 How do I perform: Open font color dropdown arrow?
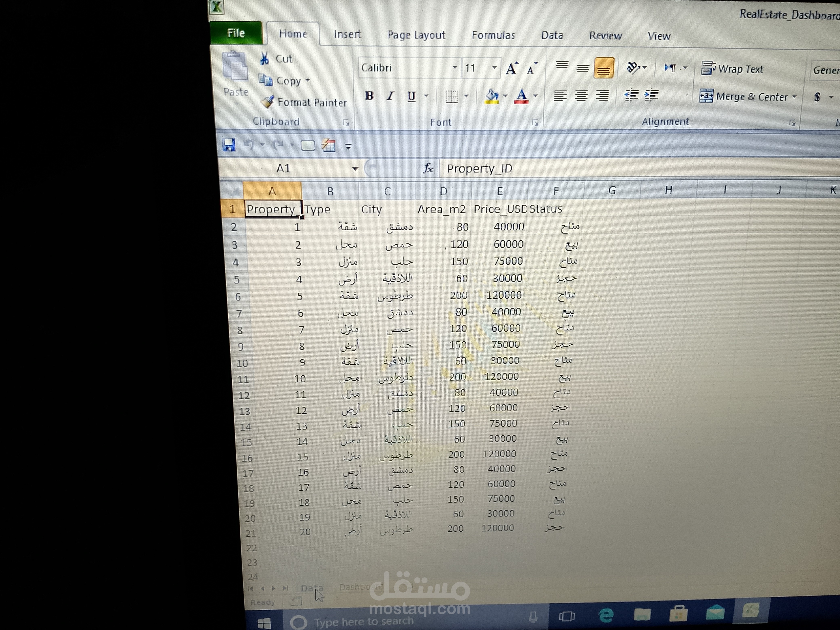pyautogui.click(x=535, y=96)
